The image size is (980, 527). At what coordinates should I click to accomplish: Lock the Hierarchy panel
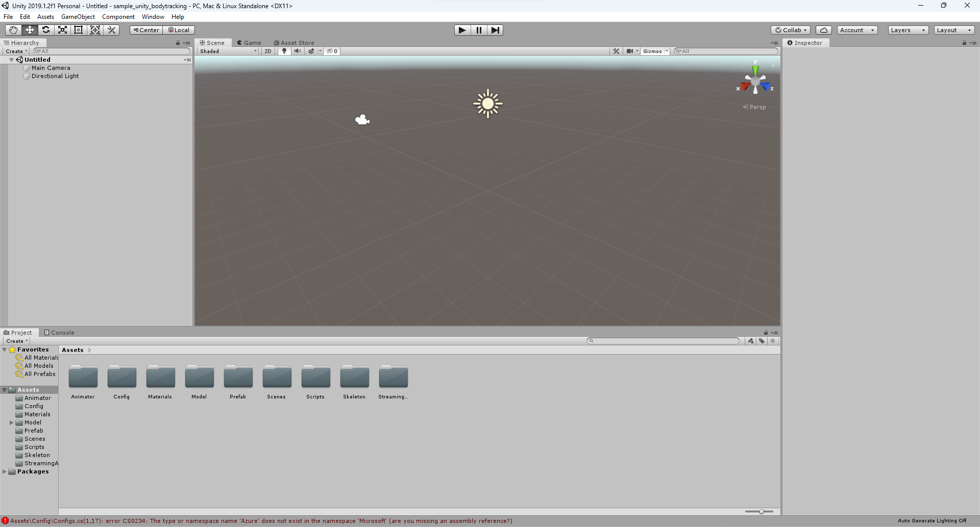[x=178, y=43]
